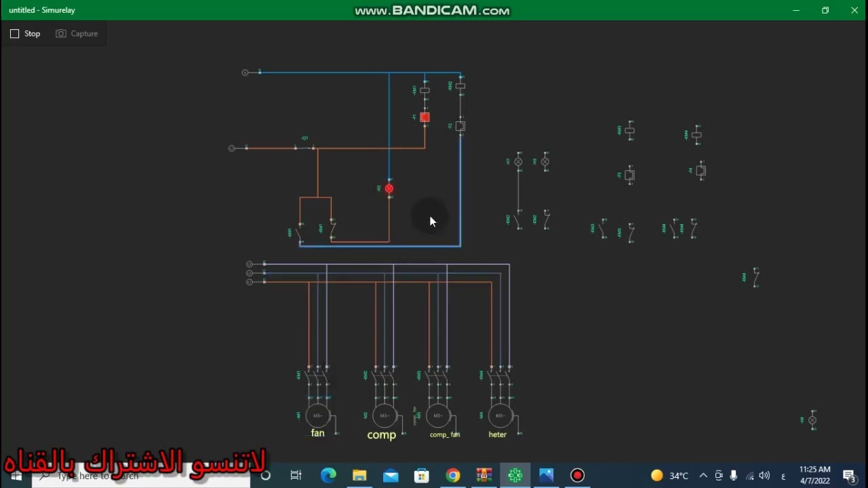Click the comp_fan motor M3 symbol

[x=437, y=415]
